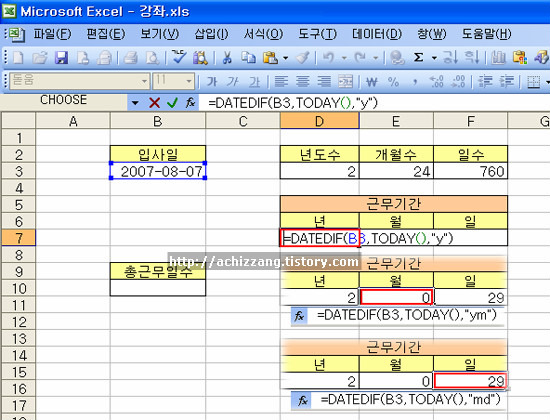The height and width of the screenshot is (420, 550).
Task: Open the Redo history arrow
Action: pos(375,58)
